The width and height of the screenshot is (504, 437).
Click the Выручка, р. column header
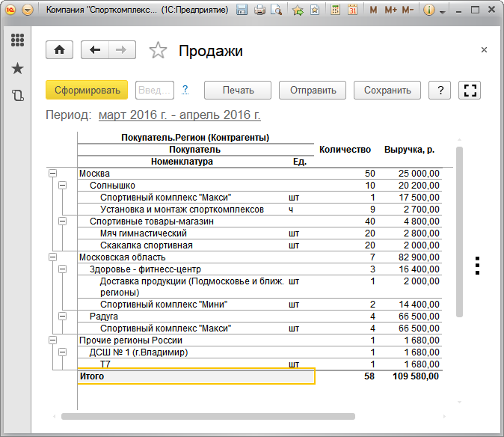(409, 150)
